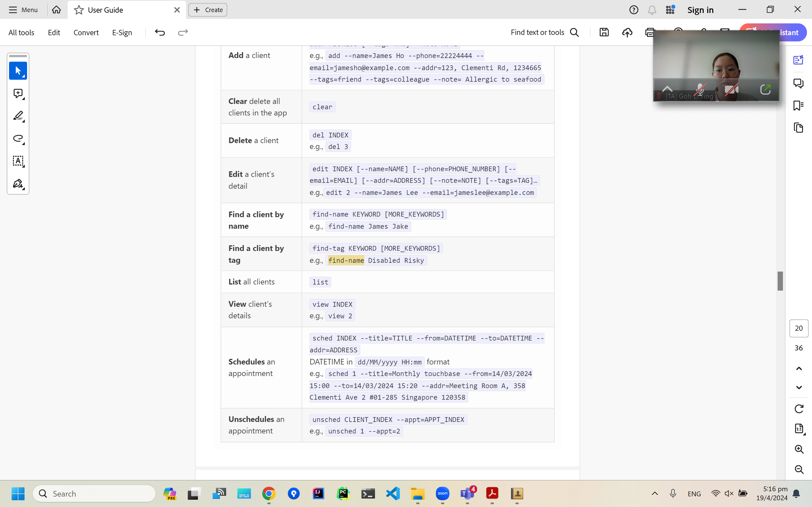Go to next page down chevron
This screenshot has height=507, width=812.
(798, 388)
